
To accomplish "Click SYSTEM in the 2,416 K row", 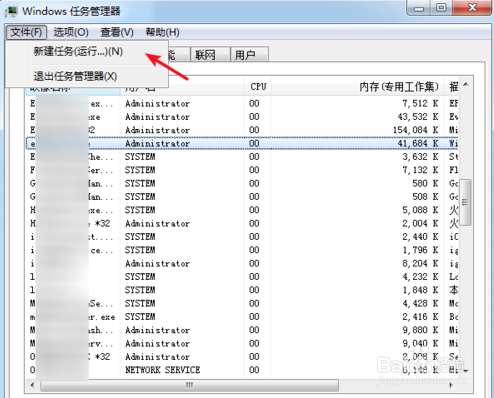I will click(140, 317).
